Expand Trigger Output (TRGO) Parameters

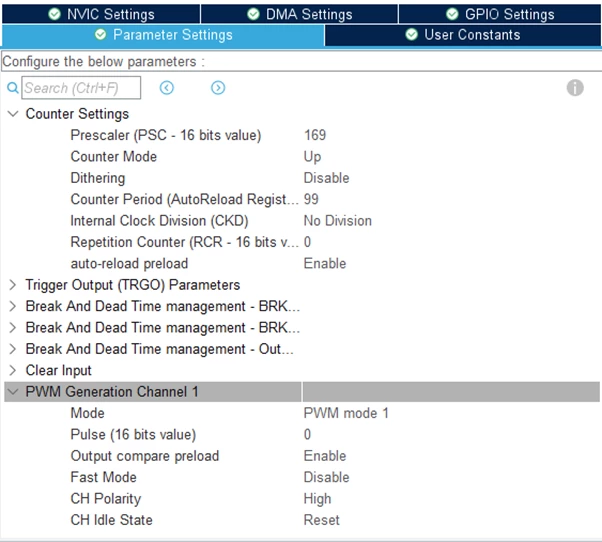tap(13, 285)
